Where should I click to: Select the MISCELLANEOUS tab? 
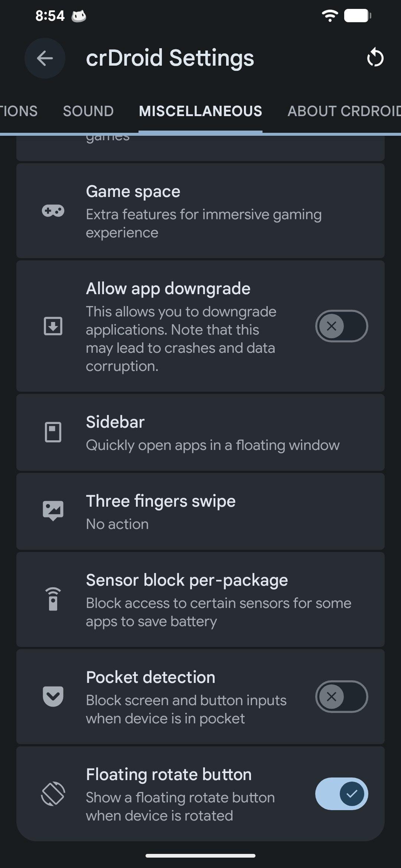point(200,111)
